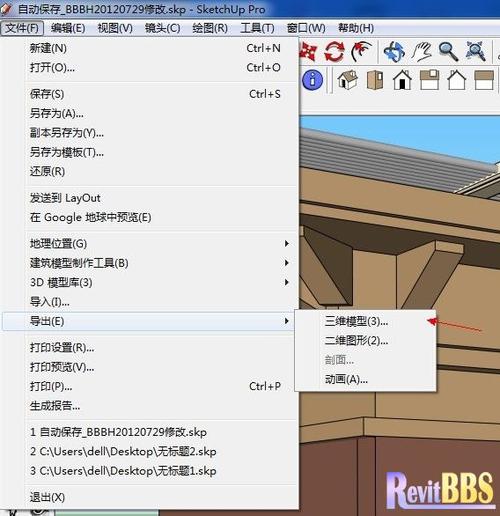Choose 新建(N) from file menu
This screenshot has width=500, height=516.
150,48
